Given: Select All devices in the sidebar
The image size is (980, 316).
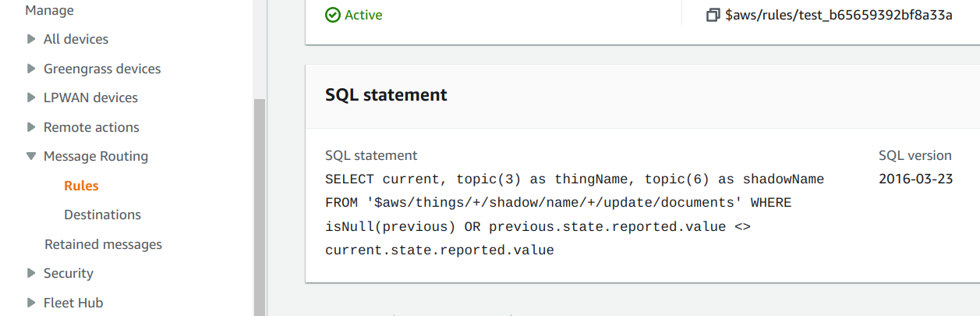Looking at the screenshot, I should tap(76, 39).
